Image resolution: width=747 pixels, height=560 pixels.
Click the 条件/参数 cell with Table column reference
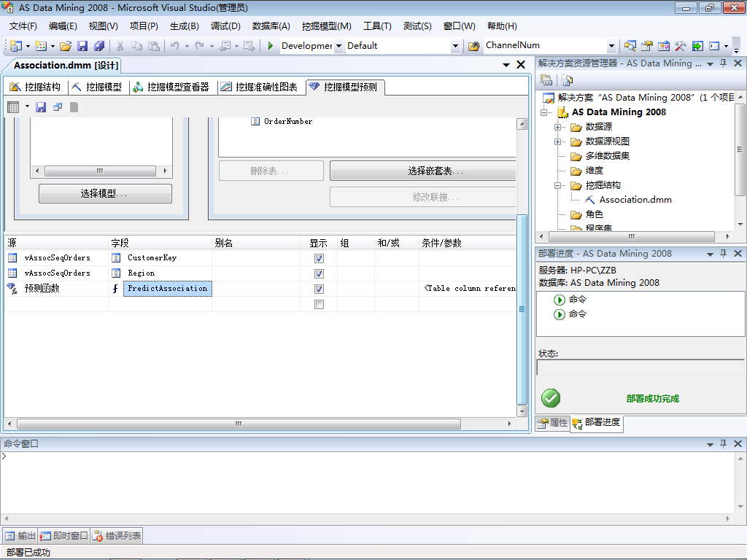(468, 289)
